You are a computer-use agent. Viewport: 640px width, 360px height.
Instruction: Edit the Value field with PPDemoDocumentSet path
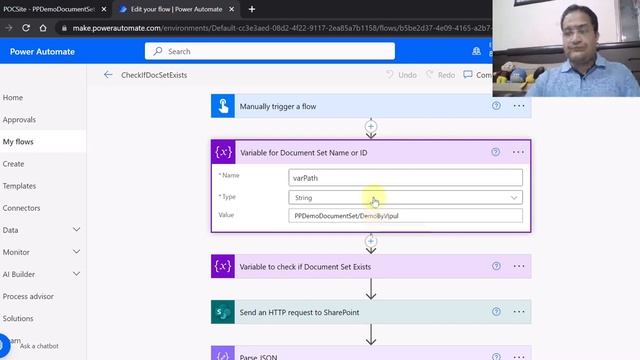click(405, 216)
